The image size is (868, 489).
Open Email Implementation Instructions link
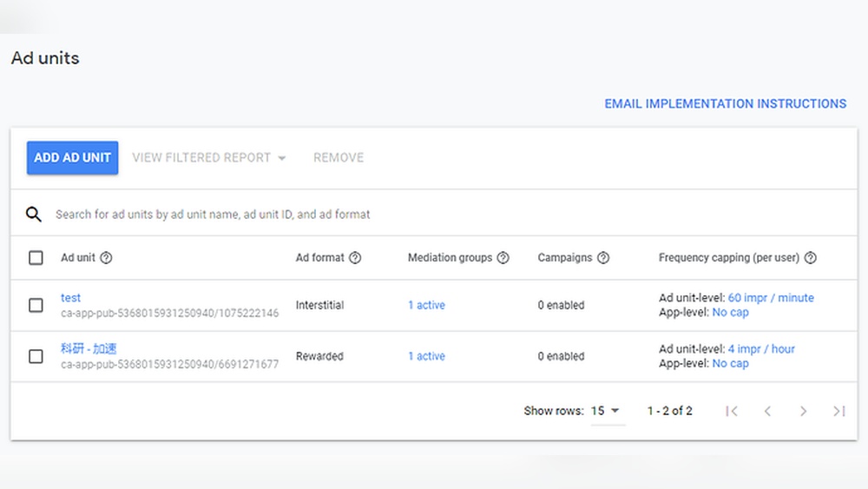pyautogui.click(x=725, y=103)
